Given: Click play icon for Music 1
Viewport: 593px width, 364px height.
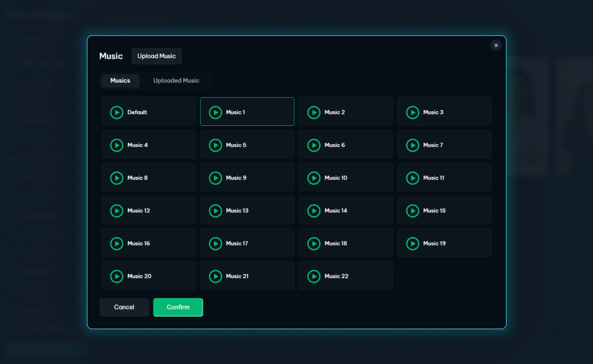Looking at the screenshot, I should [x=215, y=112].
